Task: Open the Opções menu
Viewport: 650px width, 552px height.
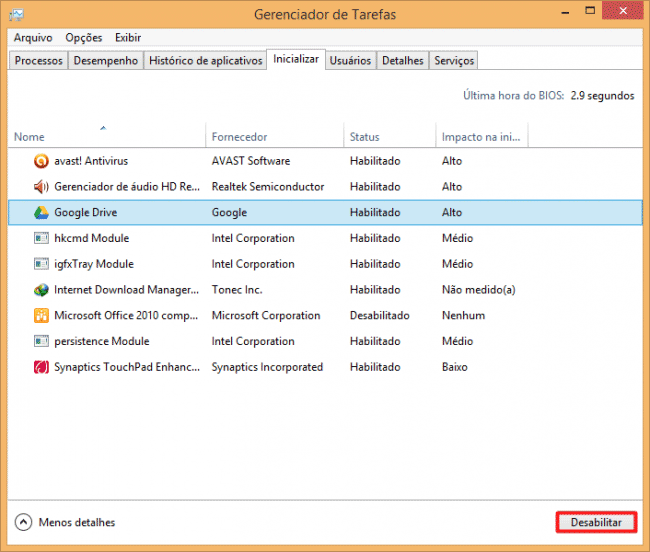Action: pyautogui.click(x=84, y=38)
